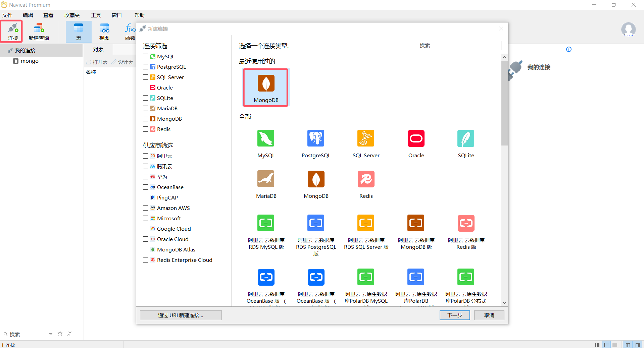This screenshot has width=644, height=348.
Task: Check the SQLite connection filter
Action: point(146,98)
